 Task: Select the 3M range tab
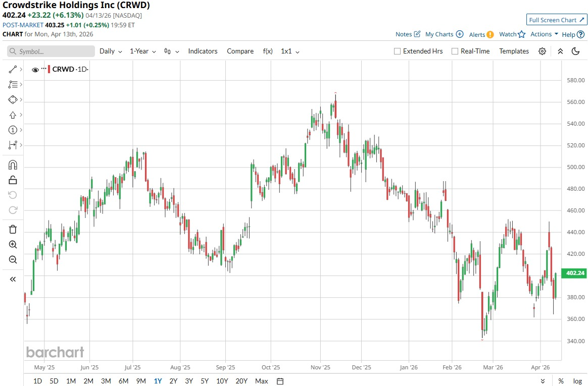pyautogui.click(x=106, y=381)
